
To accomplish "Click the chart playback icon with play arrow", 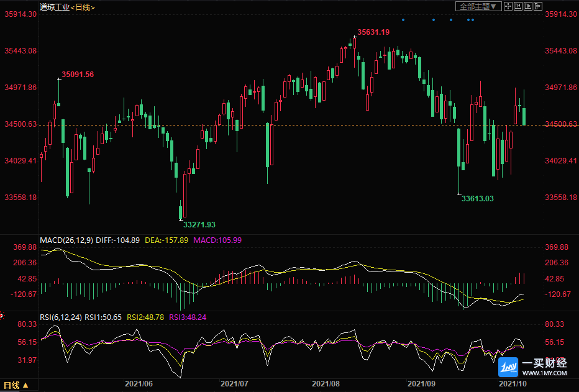I will (528, 6).
